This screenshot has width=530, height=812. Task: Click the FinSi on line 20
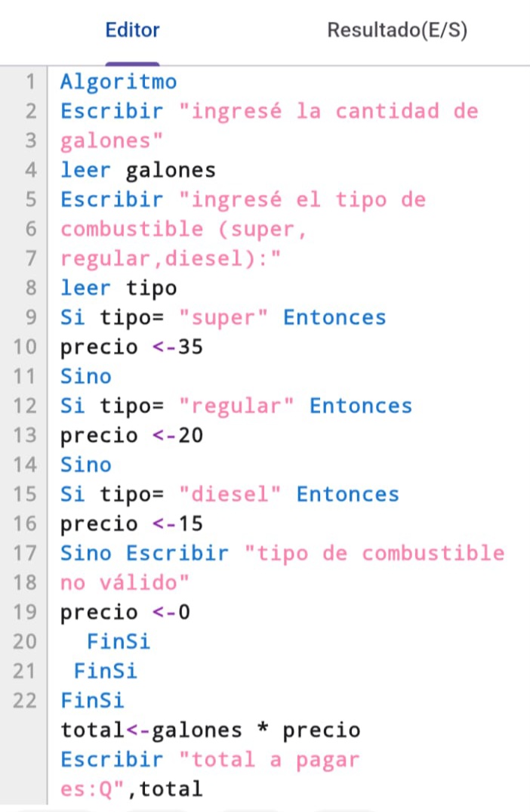click(119, 642)
